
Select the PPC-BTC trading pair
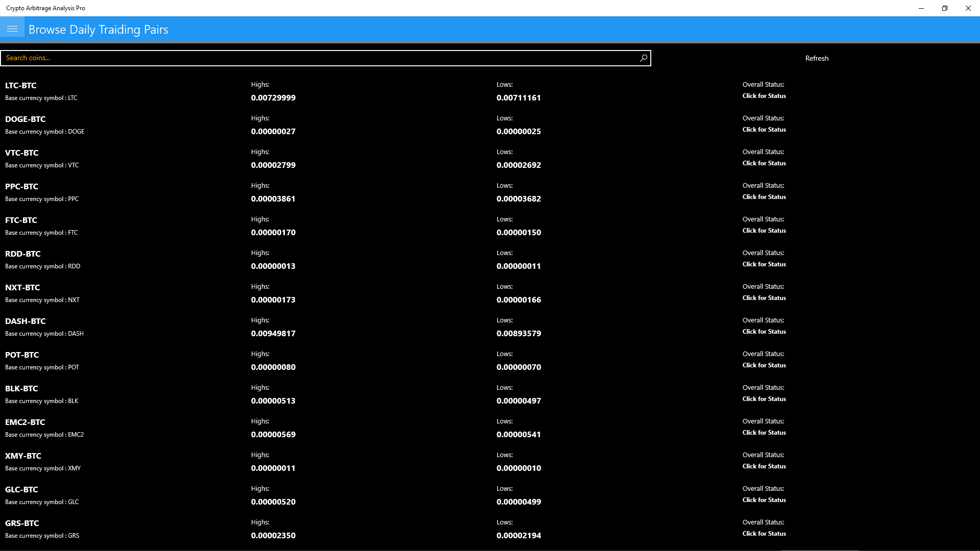pyautogui.click(x=22, y=187)
